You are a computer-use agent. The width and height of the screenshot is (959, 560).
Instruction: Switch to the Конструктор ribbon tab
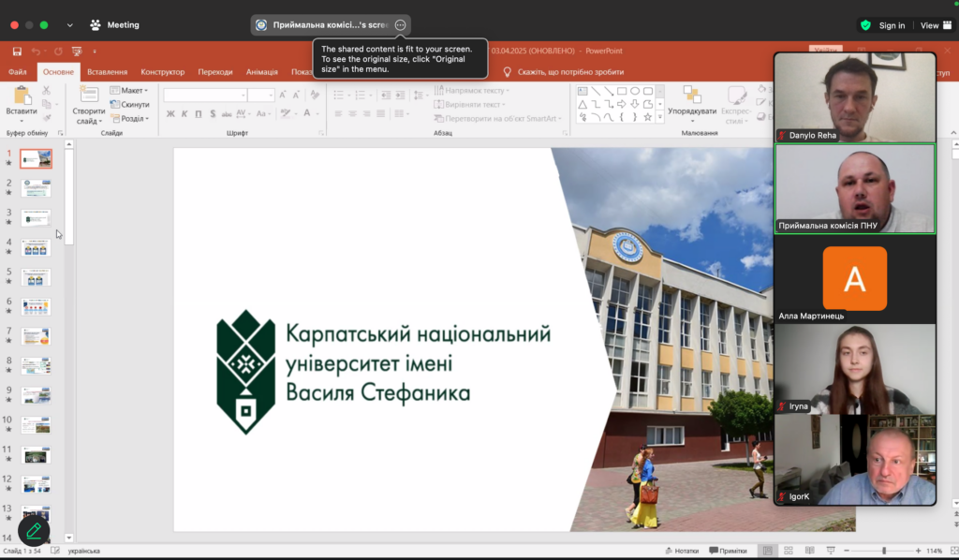coord(163,71)
